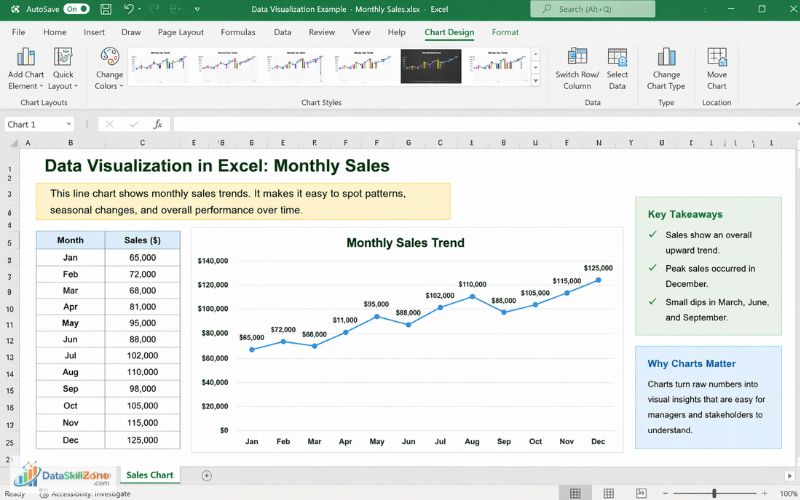Switch to Normal view icon
Viewport: 800px width, 500px height.
coord(575,493)
